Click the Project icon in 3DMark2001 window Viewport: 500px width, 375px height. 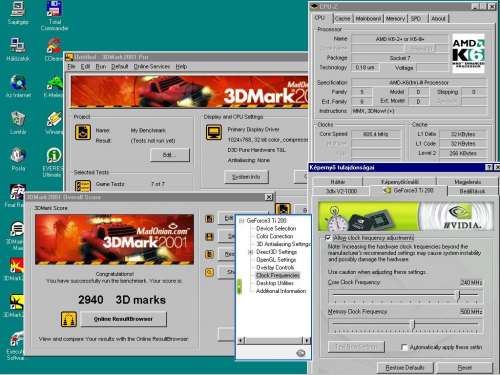[x=83, y=133]
